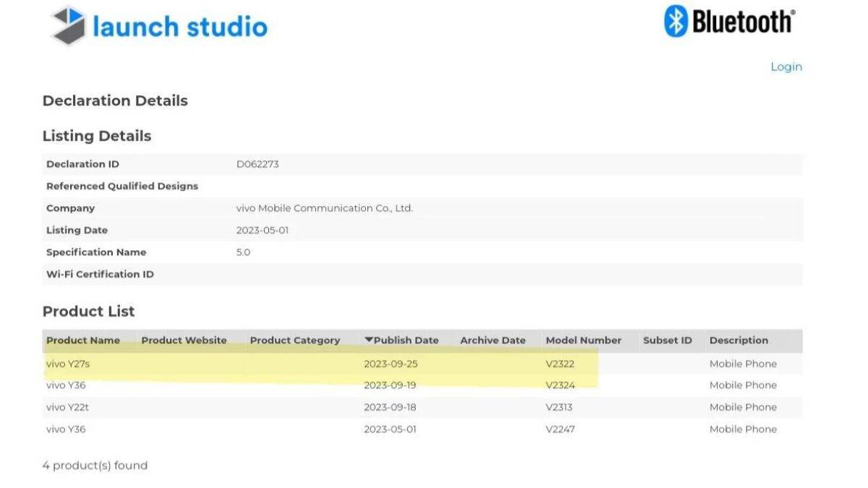
Task: Click the Declaration ID label
Action: point(82,164)
